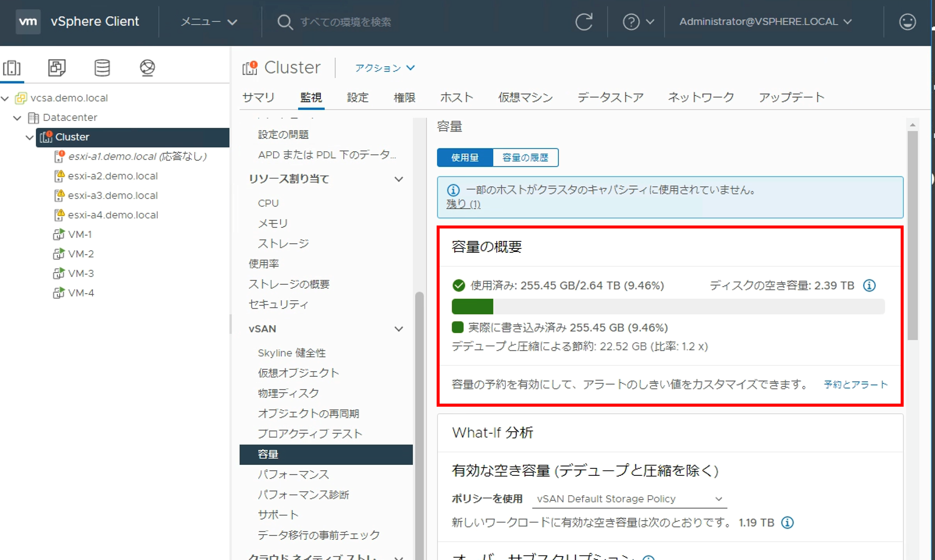Image resolution: width=935 pixels, height=560 pixels.
Task: Click info icon beside 1.19 TB value
Action: (x=788, y=522)
